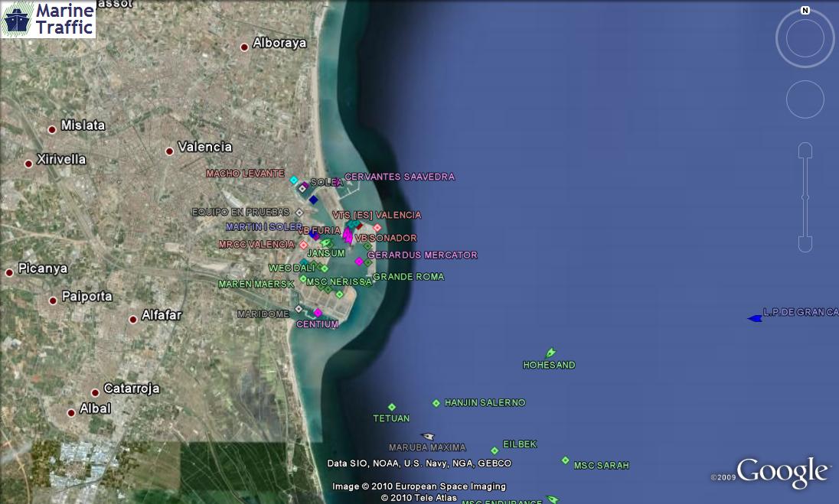Select the magenta CENTIUM vessel marker

tap(318, 312)
